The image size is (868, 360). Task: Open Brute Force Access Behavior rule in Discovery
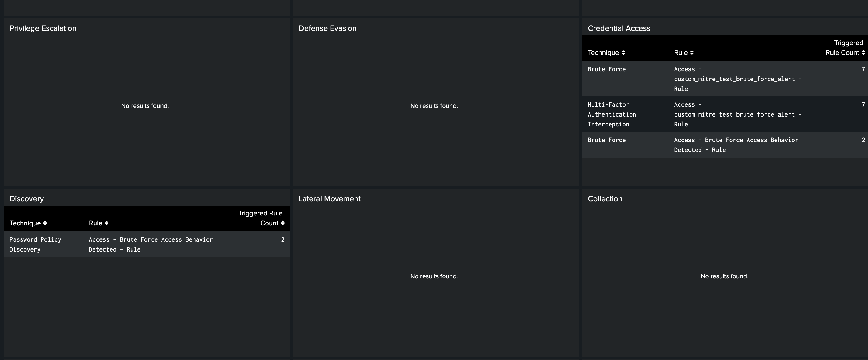[151, 244]
